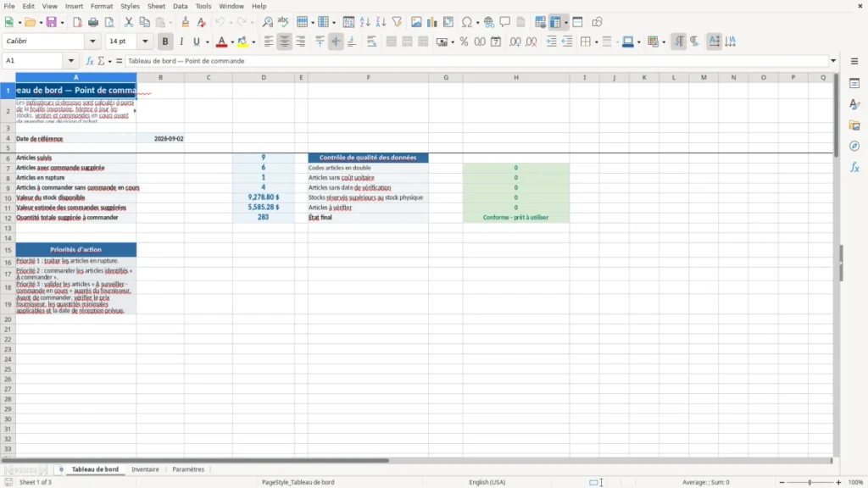
Task: Click the Sort Ascending icon
Action: click(364, 22)
